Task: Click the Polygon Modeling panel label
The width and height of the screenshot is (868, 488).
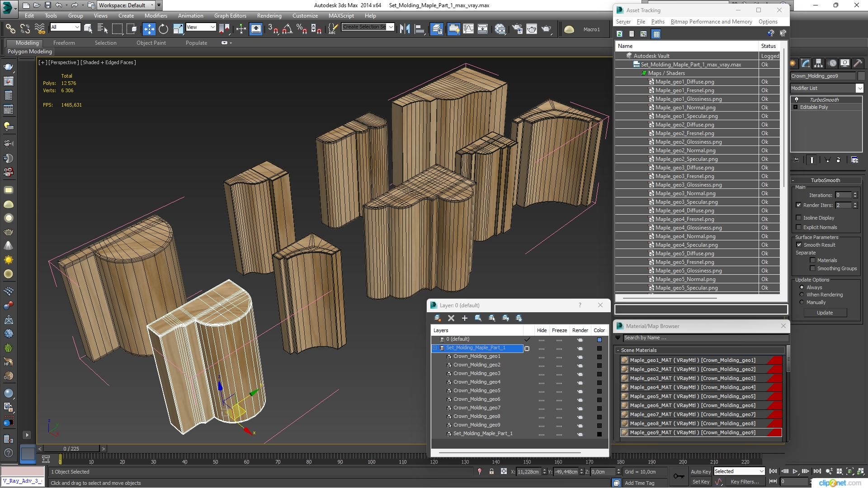Action: (30, 52)
